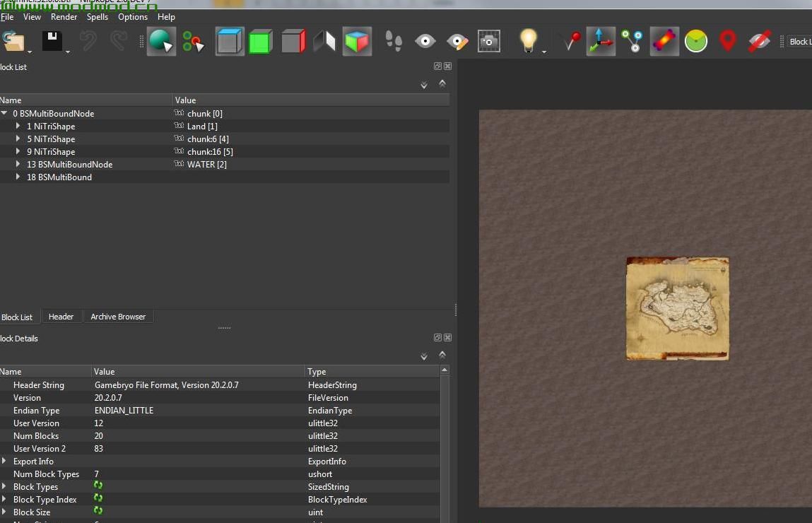Open the Load icon's dropdown arrow
This screenshot has width=812, height=523.
click(x=30, y=52)
